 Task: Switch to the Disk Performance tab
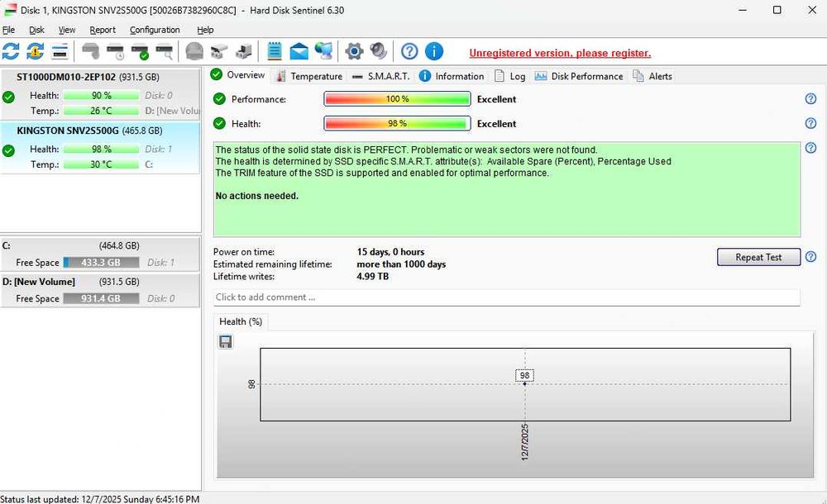coord(579,77)
